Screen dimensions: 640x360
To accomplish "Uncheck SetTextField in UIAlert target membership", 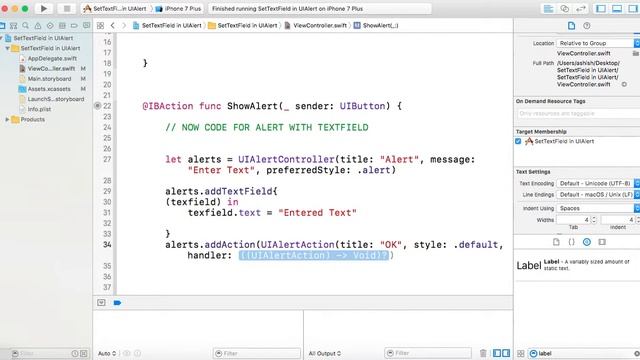I will 518,141.
